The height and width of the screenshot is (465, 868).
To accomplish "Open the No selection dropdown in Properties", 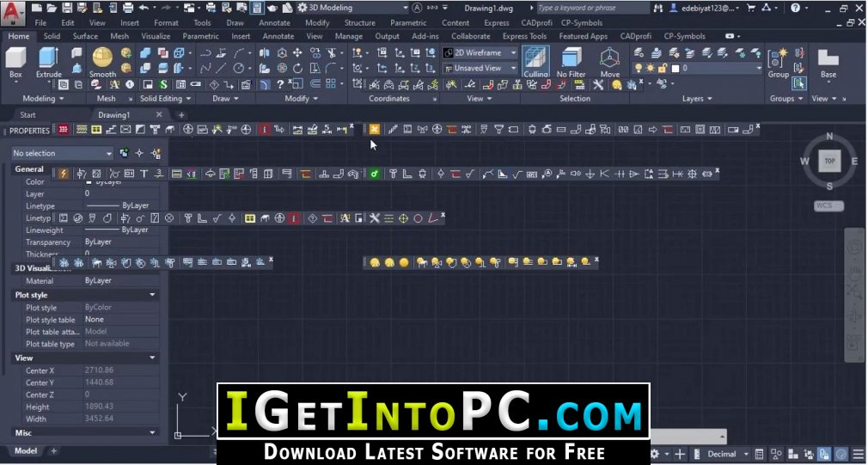I will [62, 153].
